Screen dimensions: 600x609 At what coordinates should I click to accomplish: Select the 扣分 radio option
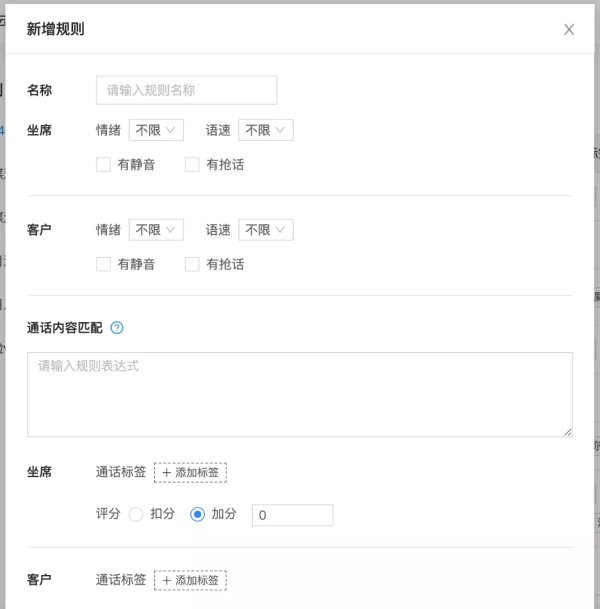137,514
